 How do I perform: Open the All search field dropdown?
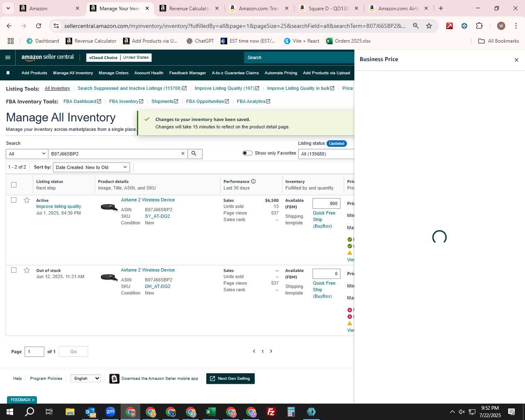[x=27, y=154]
